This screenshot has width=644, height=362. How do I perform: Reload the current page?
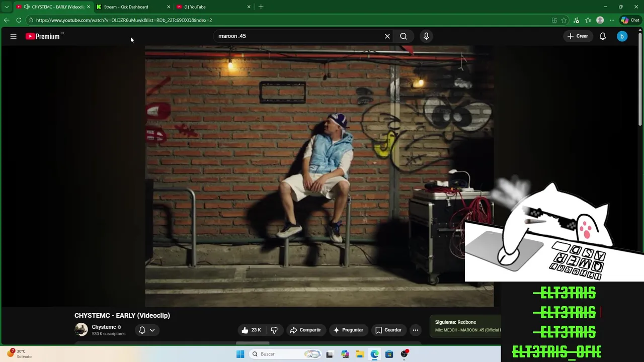coord(19,20)
